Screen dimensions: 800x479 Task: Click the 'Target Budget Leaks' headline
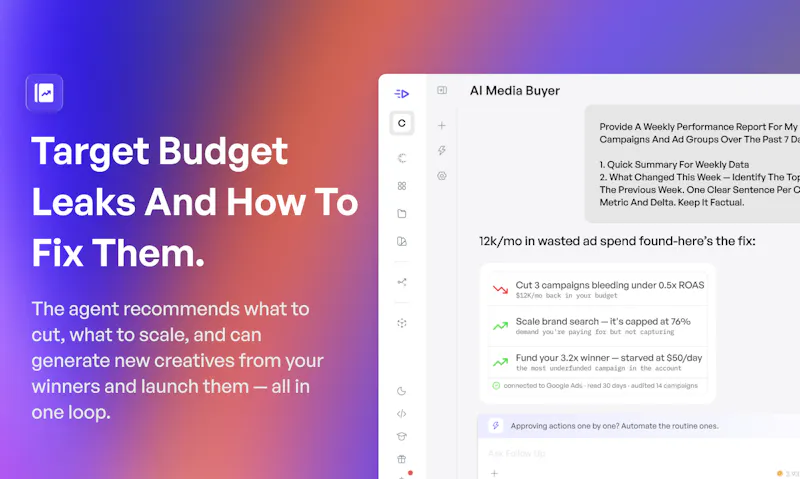tap(195, 202)
